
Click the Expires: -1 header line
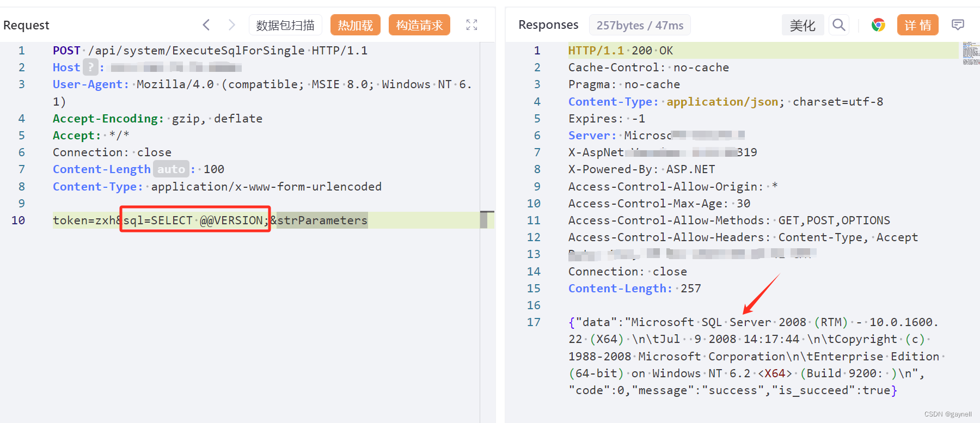point(607,119)
